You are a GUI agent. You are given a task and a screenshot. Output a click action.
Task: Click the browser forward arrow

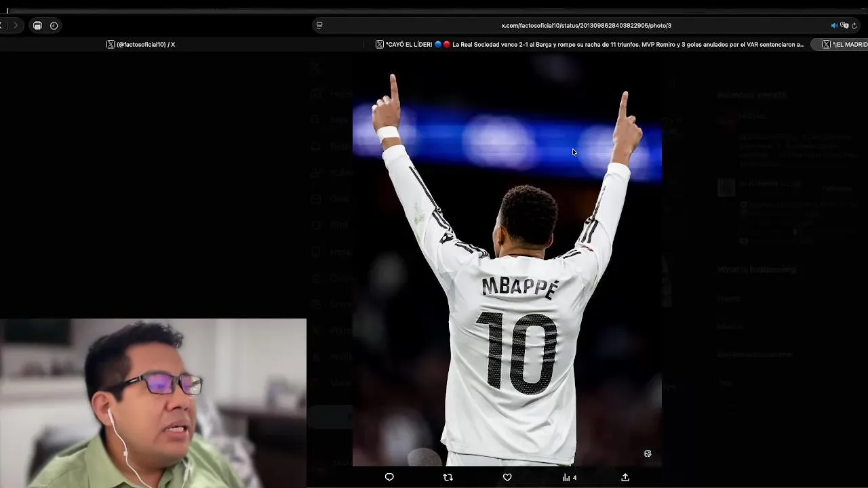pyautogui.click(x=15, y=25)
